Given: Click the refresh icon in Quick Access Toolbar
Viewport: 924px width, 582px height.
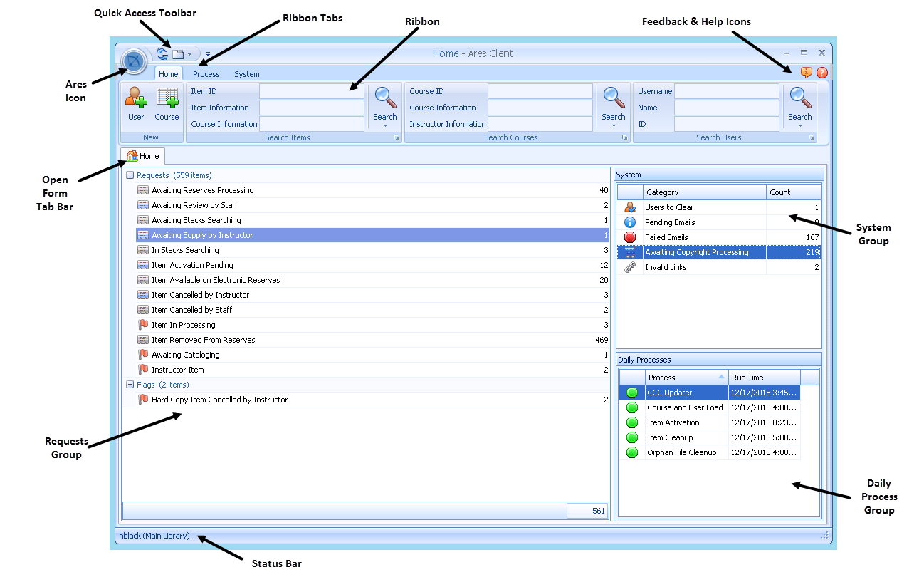Looking at the screenshot, I should click(162, 54).
